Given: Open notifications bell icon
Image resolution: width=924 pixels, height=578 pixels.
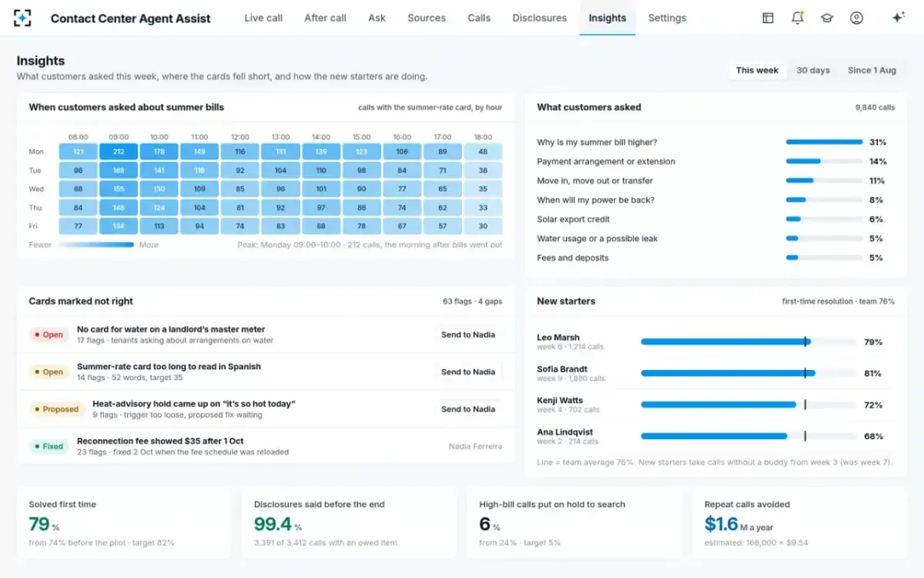Looking at the screenshot, I should [798, 18].
